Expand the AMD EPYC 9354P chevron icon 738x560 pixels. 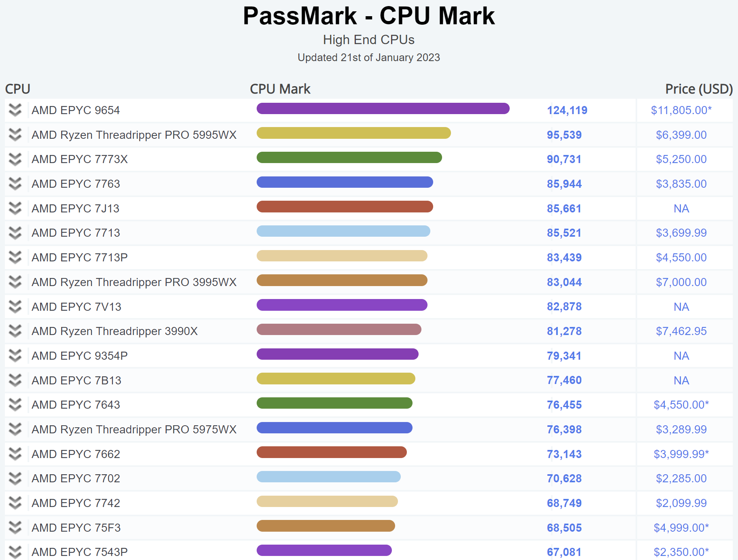15,356
